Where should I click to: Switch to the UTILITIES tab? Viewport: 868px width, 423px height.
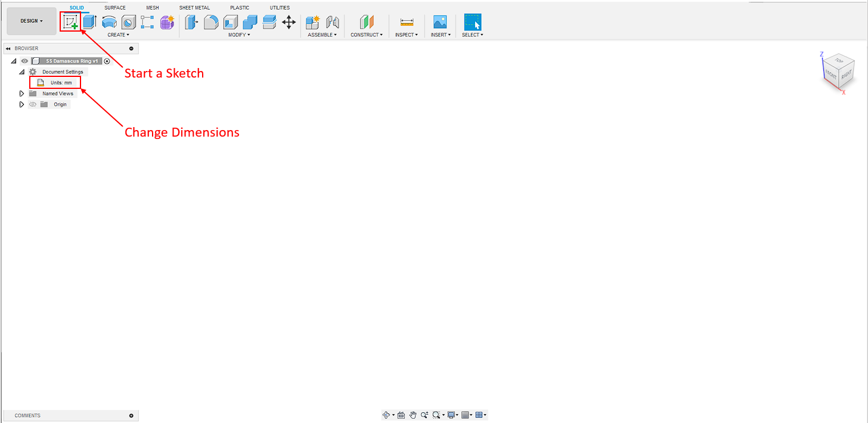tap(280, 8)
